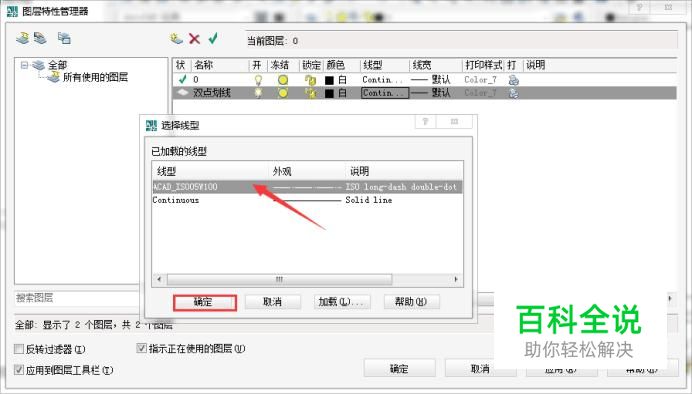Click the 图层特性管理器 title bar icon
This screenshot has height=394, width=692.
pyautogui.click(x=13, y=11)
